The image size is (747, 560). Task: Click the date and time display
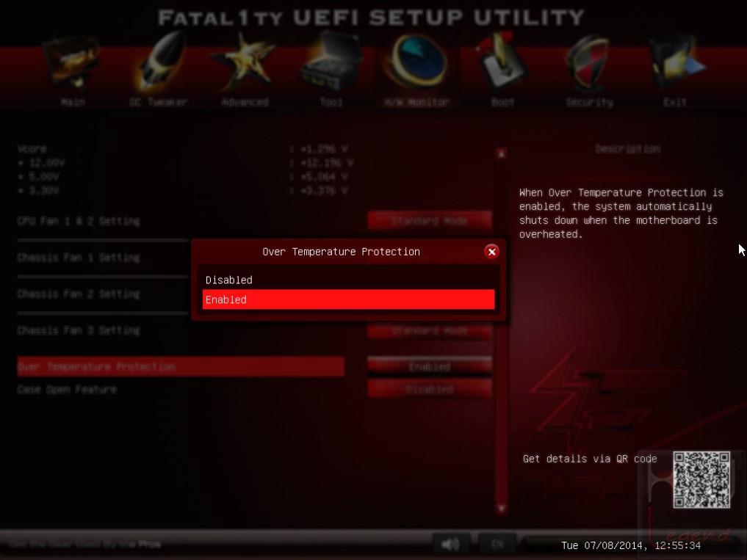(631, 545)
